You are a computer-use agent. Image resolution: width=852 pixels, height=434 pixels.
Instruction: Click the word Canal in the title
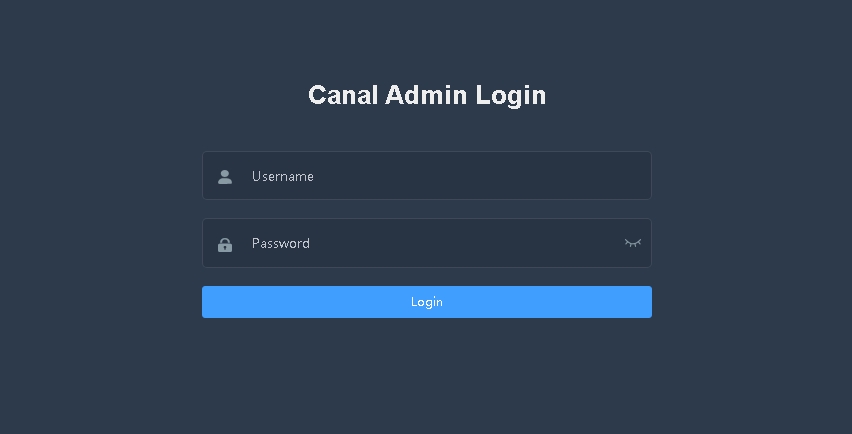(343, 95)
